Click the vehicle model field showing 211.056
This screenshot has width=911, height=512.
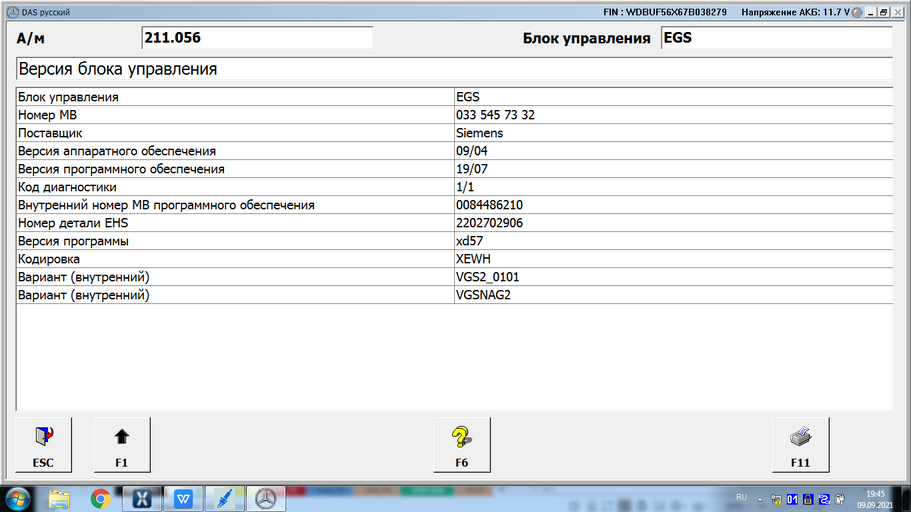(257, 38)
